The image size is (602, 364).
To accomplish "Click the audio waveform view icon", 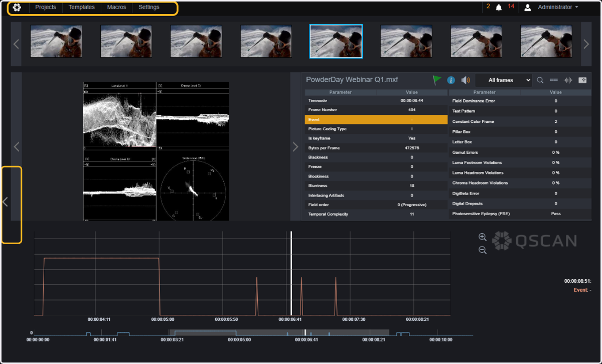I will (568, 80).
